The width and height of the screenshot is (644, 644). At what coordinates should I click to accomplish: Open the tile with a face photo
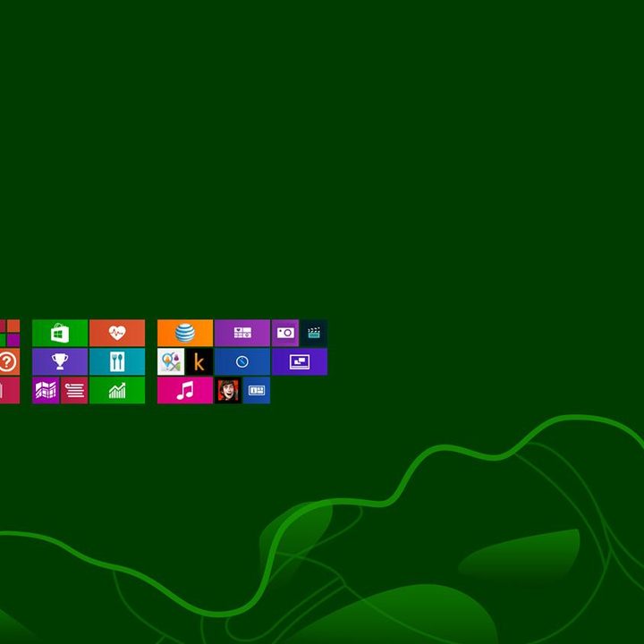pos(228,390)
